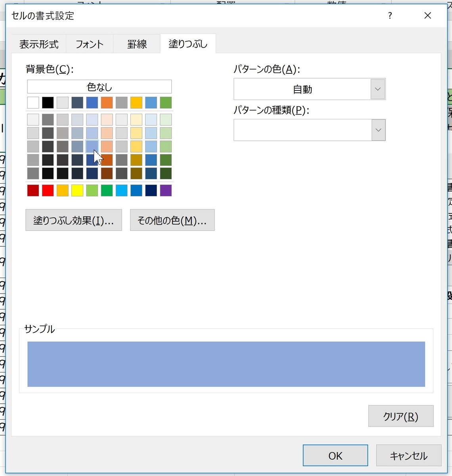Open the 自動 pattern color combo box
Viewport: 452px width, 476px height.
(x=309, y=89)
